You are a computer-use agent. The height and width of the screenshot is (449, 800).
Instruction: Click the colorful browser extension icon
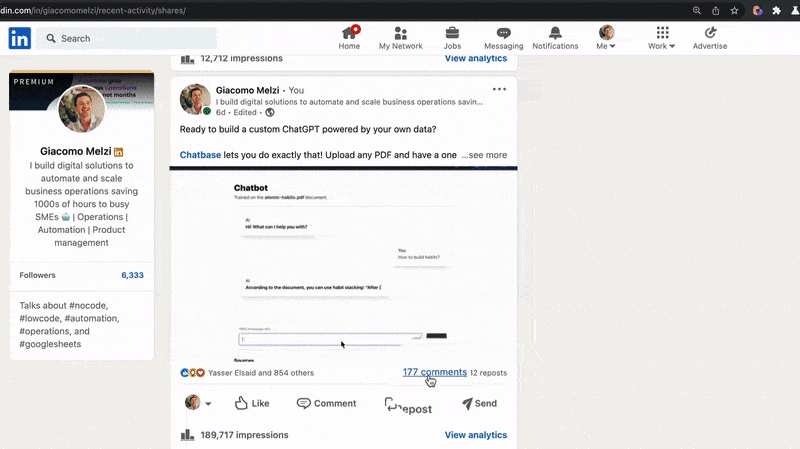(x=757, y=10)
